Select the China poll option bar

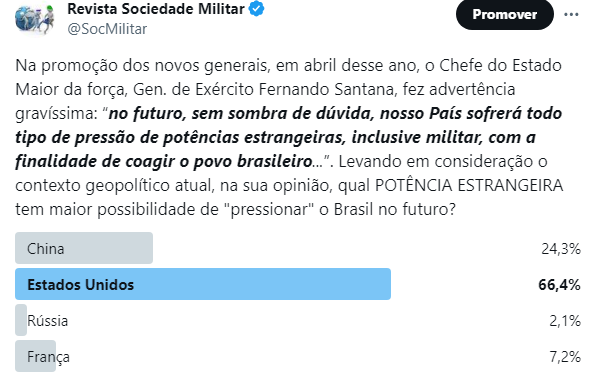coord(84,248)
